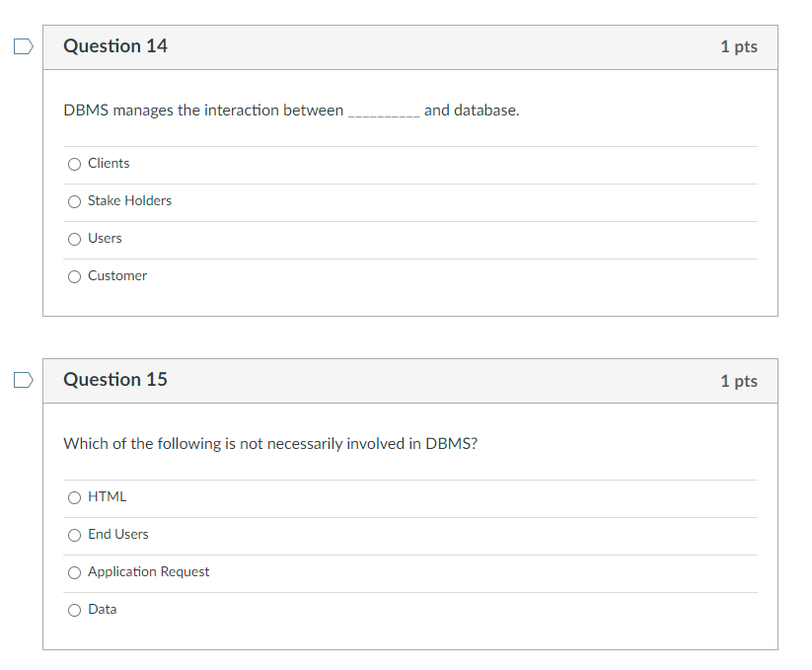Select the Customer radio button
The height and width of the screenshot is (670, 812).
click(74, 275)
